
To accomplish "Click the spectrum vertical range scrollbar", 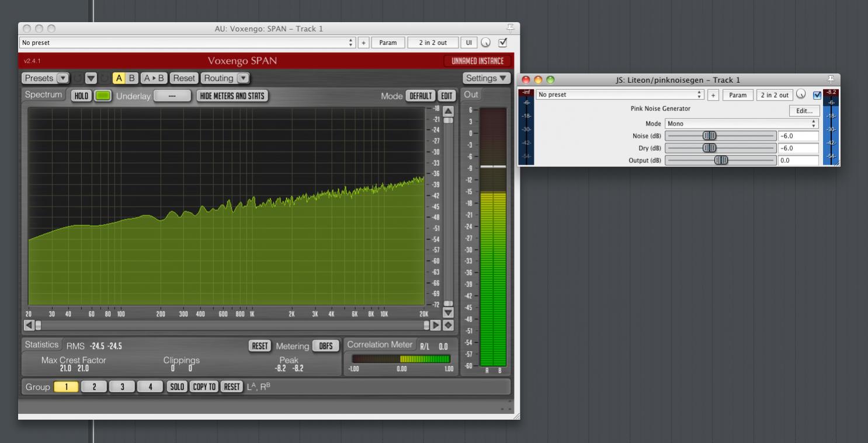I will 448,212.
